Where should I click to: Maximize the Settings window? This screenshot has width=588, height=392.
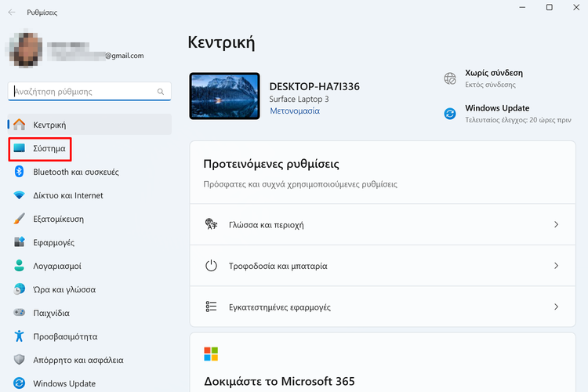pos(550,7)
